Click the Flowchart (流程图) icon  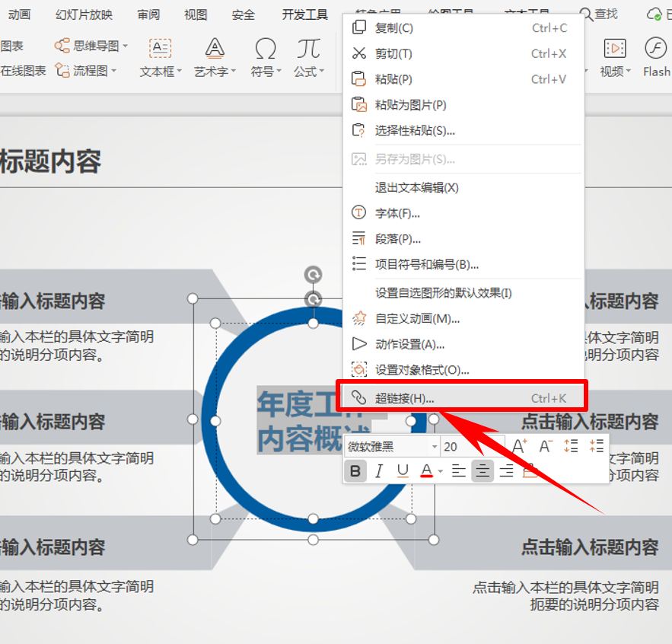62,70
